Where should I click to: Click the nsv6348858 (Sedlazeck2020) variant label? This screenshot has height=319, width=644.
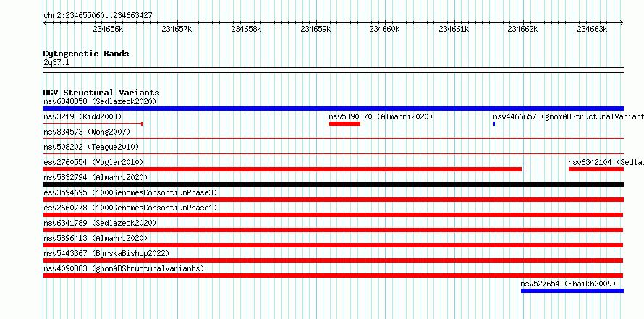(x=100, y=101)
